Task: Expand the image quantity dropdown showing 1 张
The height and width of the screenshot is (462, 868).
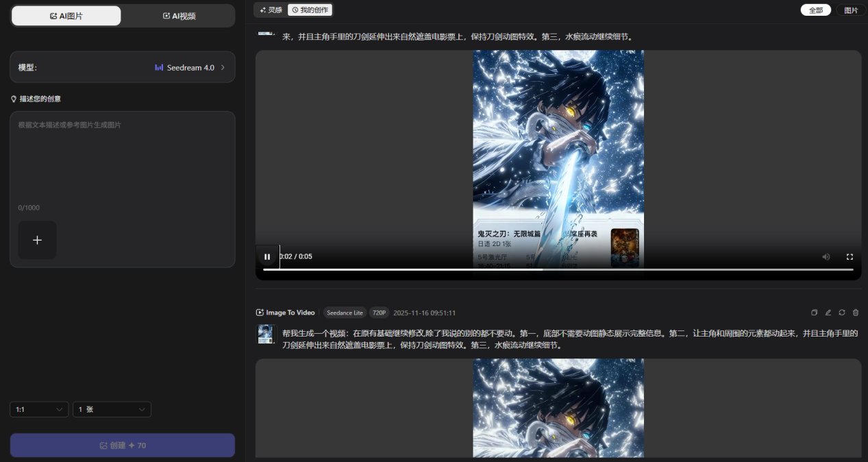Action: point(111,409)
